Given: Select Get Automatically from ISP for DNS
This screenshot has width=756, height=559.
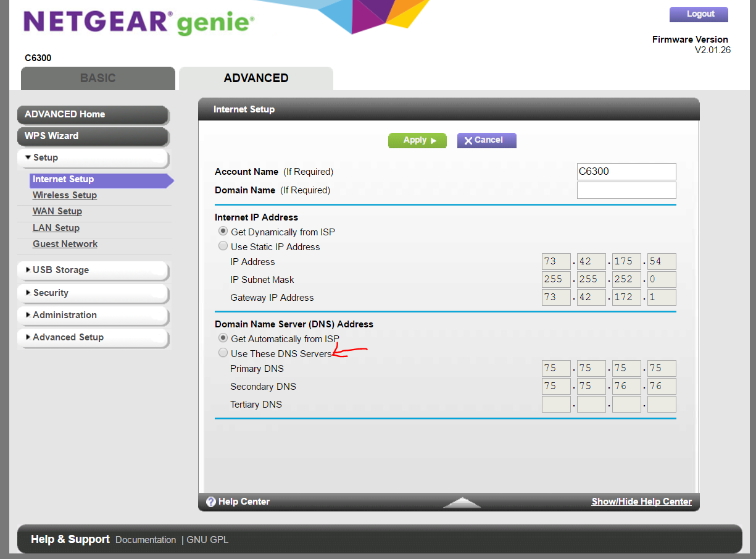Looking at the screenshot, I should tap(223, 338).
